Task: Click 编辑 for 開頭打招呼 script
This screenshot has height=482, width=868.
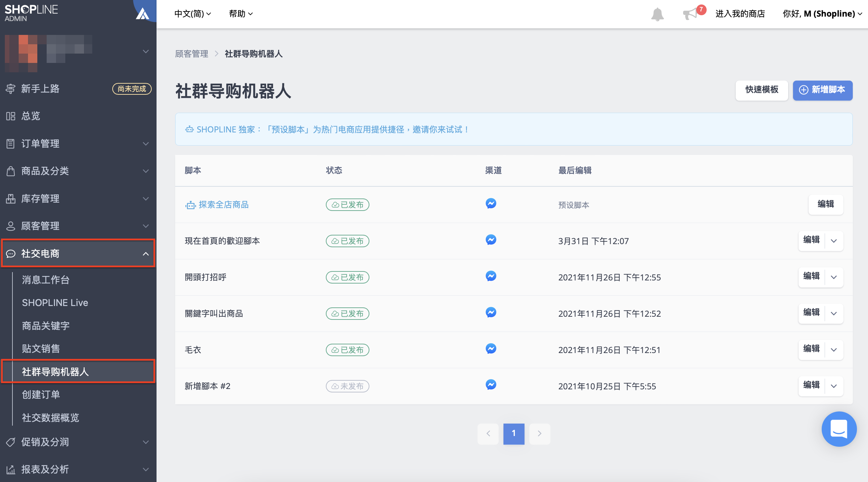Action: [811, 276]
